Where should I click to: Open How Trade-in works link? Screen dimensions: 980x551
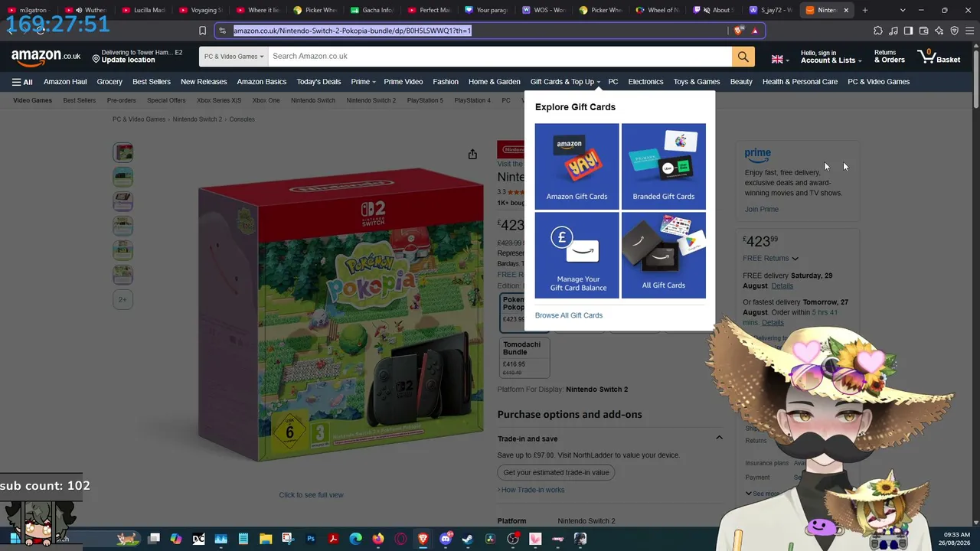pyautogui.click(x=531, y=490)
